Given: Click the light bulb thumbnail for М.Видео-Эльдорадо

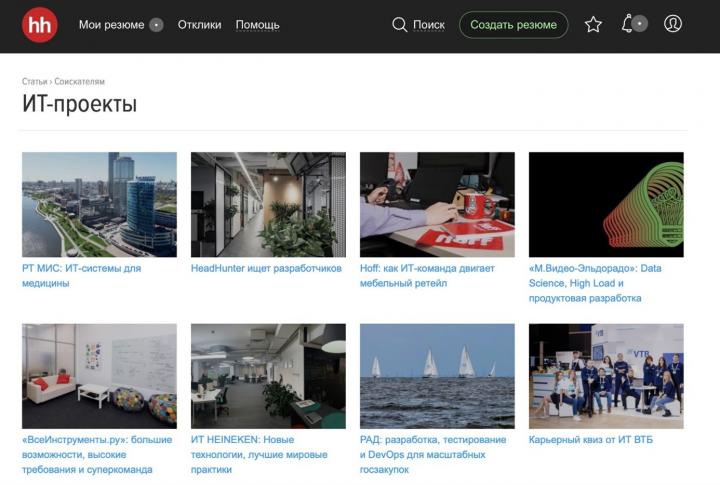Looking at the screenshot, I should pos(606,204).
